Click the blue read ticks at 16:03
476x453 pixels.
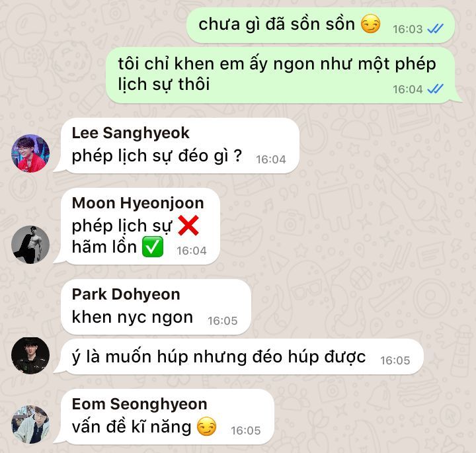point(435,29)
